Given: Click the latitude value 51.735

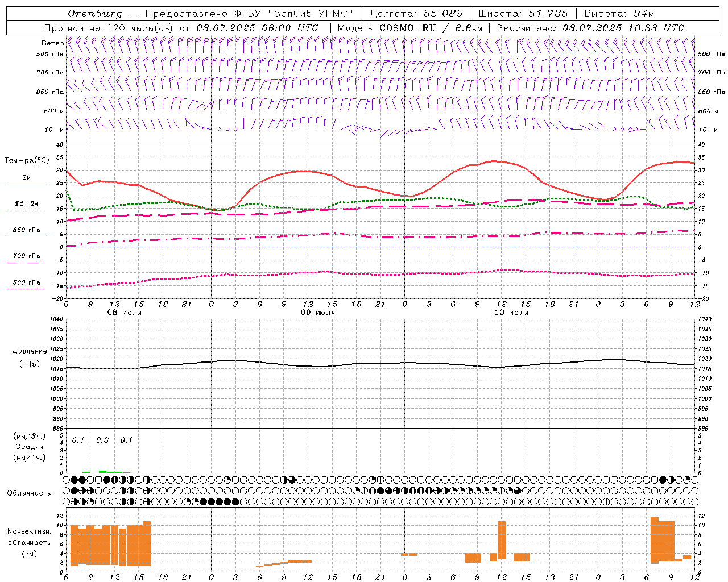Looking at the screenshot, I should (548, 14).
